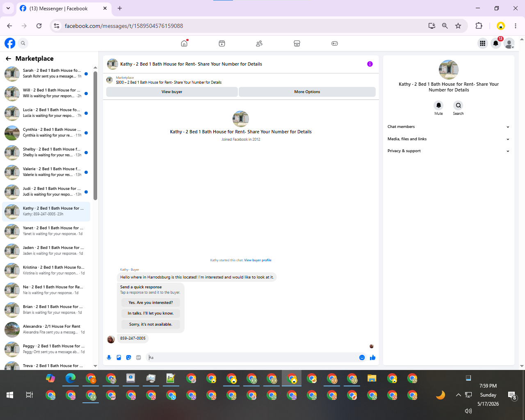This screenshot has width=525, height=420.
Task: Open the Reels video icon
Action: 222,43
